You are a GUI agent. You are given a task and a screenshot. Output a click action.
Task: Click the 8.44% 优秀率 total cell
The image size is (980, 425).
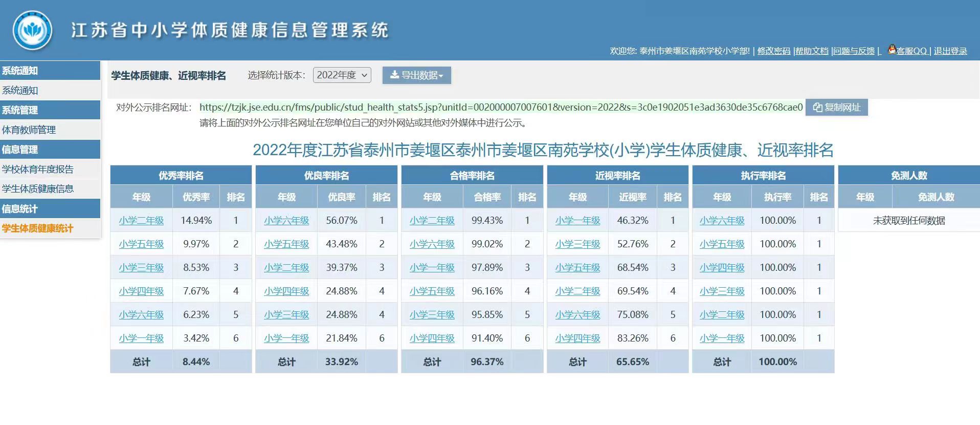click(196, 362)
